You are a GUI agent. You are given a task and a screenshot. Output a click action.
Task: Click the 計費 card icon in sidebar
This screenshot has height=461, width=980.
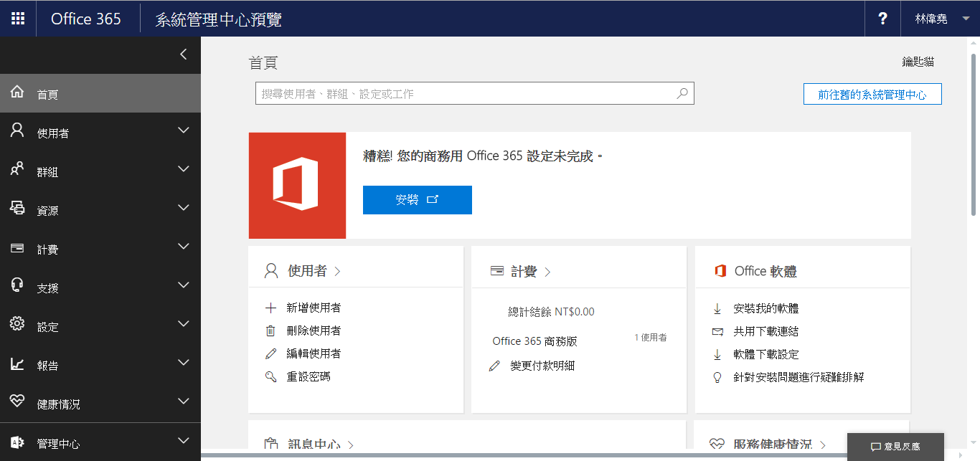17,248
